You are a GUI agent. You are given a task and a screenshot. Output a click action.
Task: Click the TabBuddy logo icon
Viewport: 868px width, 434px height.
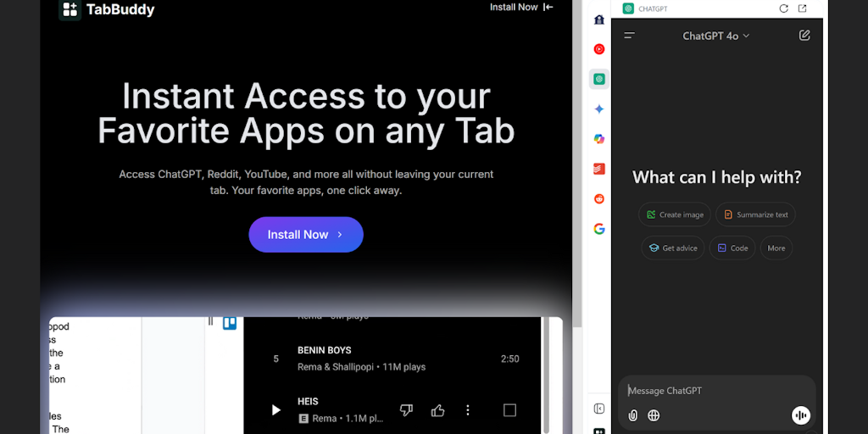point(70,9)
